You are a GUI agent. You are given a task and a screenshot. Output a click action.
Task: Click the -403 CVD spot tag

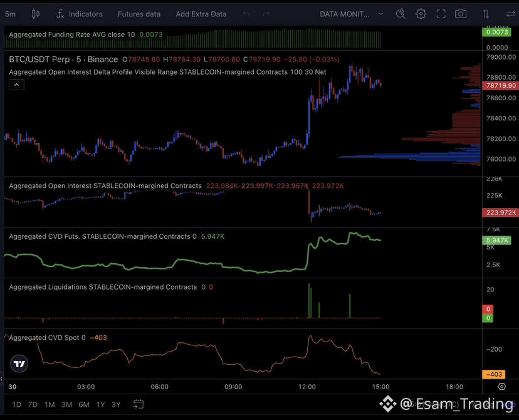pyautogui.click(x=493, y=374)
